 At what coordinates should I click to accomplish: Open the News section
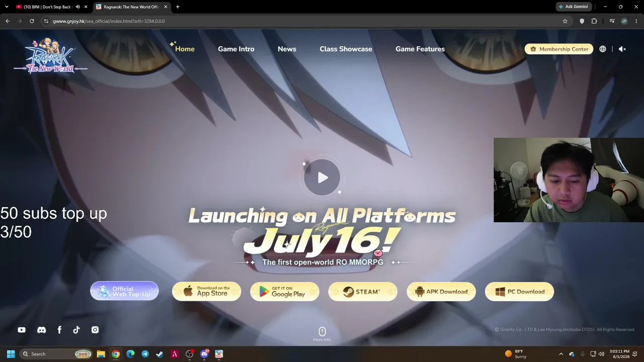click(x=287, y=49)
